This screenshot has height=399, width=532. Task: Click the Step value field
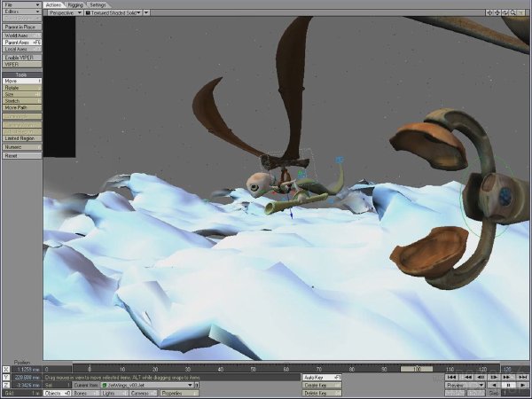516,393
